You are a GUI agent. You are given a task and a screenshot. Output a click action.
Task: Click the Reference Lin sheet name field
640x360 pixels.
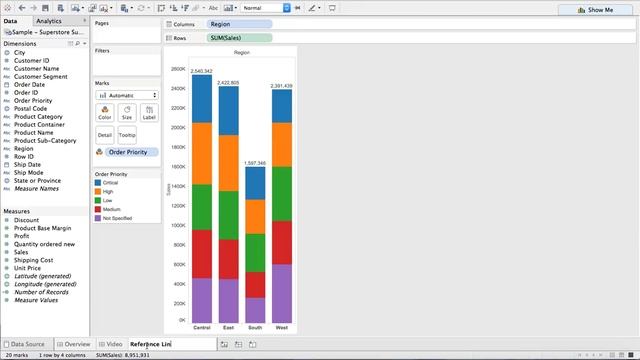(172, 344)
